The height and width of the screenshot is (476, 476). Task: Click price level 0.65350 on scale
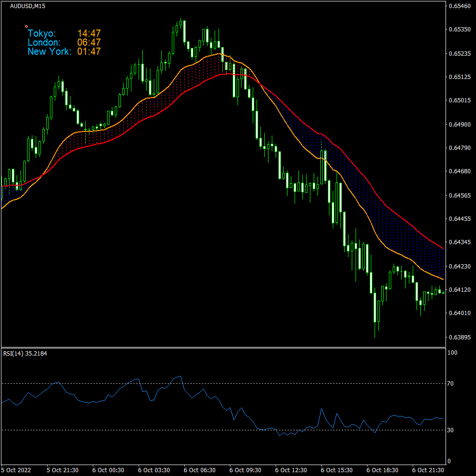[460, 30]
